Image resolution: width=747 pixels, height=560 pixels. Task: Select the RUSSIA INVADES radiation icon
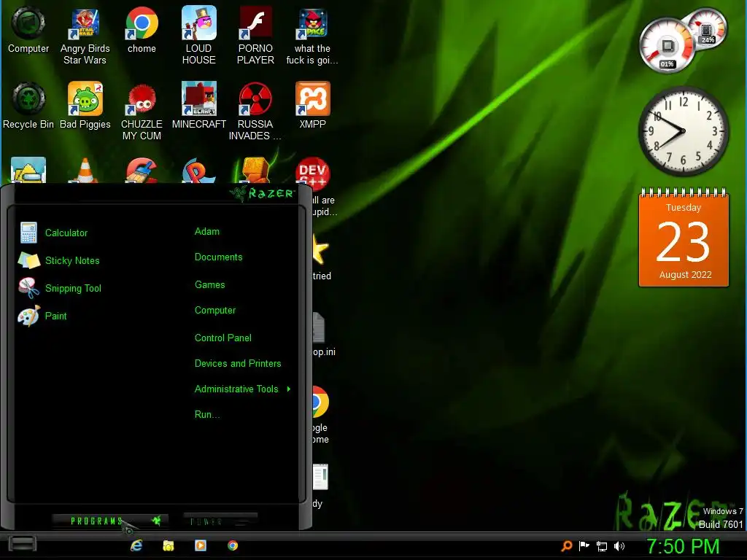(255, 112)
